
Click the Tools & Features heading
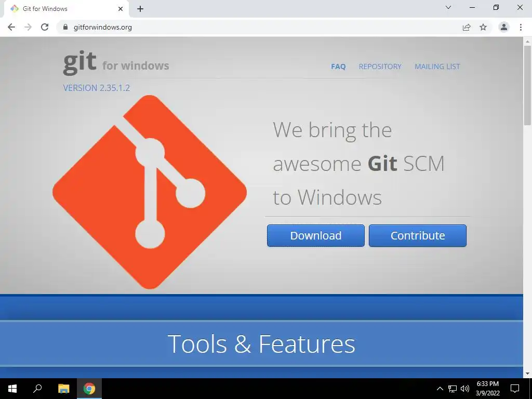point(261,344)
